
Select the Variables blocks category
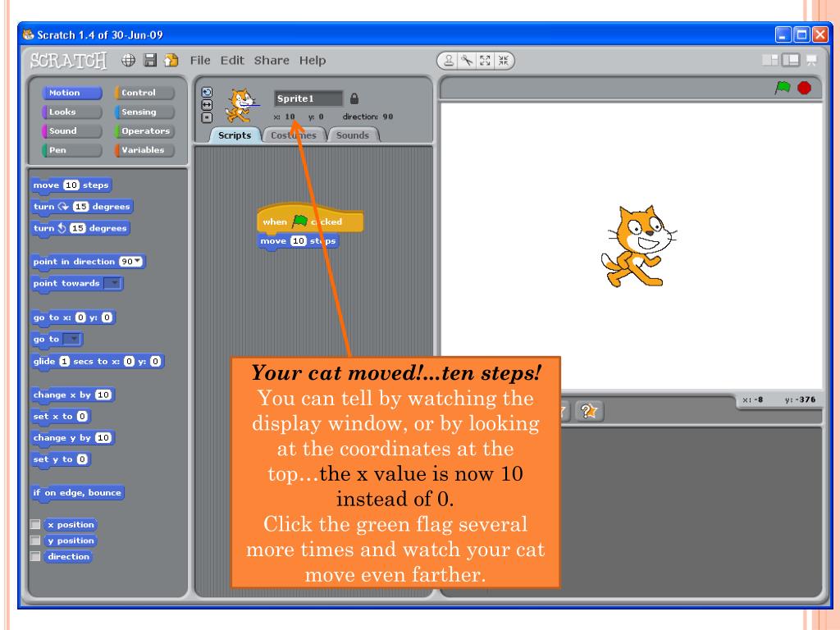pyautogui.click(x=144, y=150)
